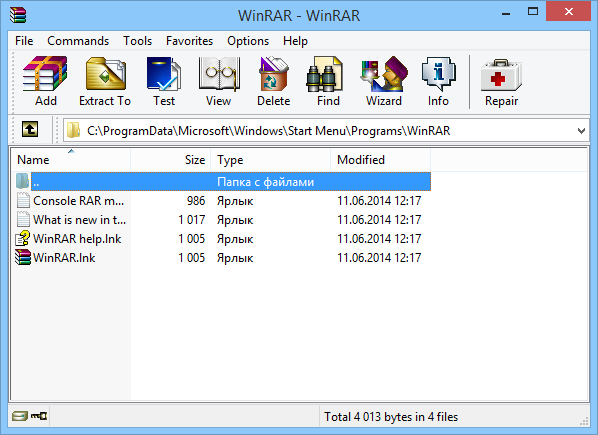Open the Tools menu
The width and height of the screenshot is (598, 435).
[x=138, y=41]
